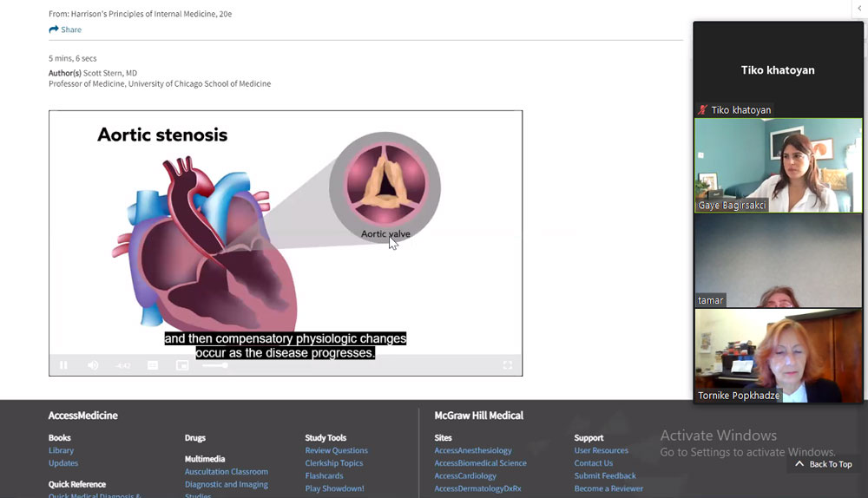The image size is (868, 498).
Task: Adjust the video volume slider
Action: click(215, 365)
